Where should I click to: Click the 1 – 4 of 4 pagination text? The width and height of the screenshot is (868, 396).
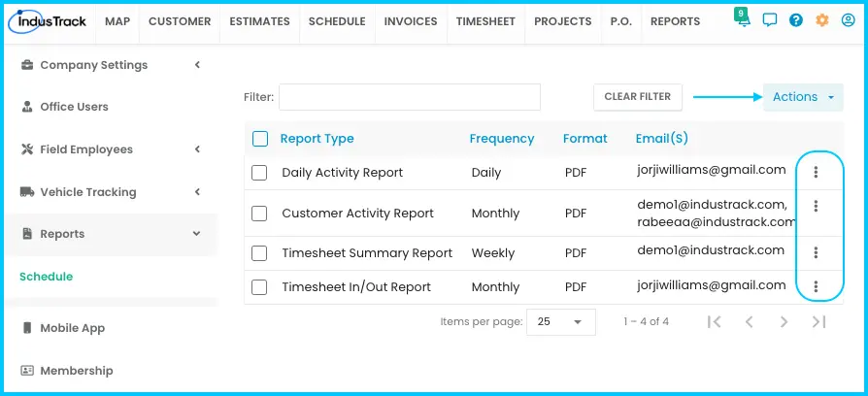(646, 322)
